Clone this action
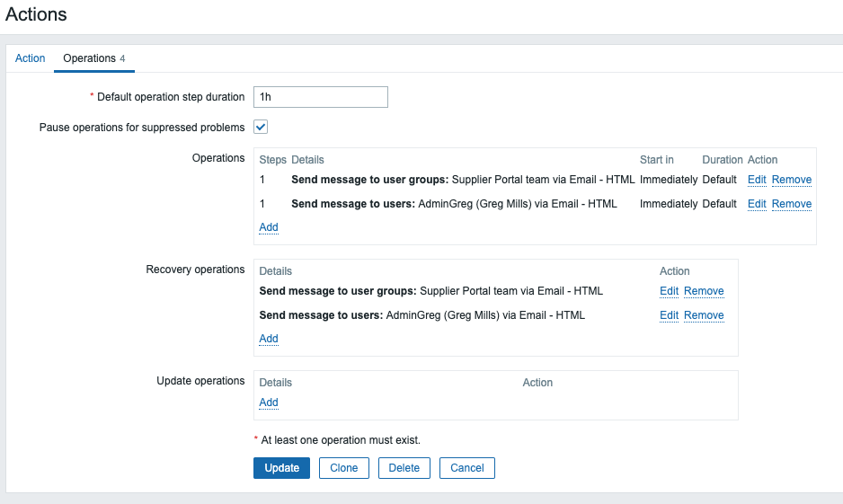The height and width of the screenshot is (504, 843). [343, 468]
